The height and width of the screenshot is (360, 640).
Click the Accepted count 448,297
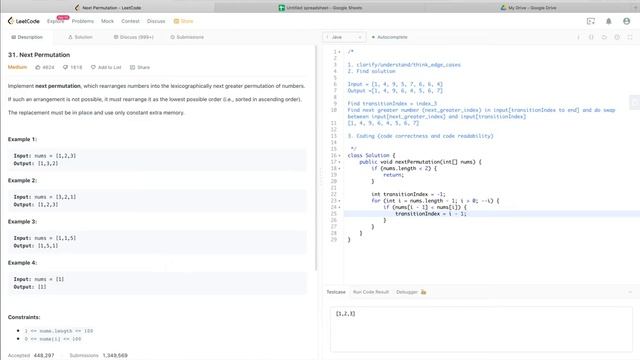(44, 356)
